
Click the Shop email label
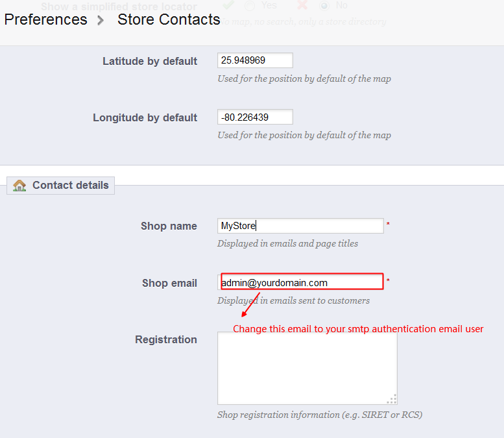click(169, 283)
